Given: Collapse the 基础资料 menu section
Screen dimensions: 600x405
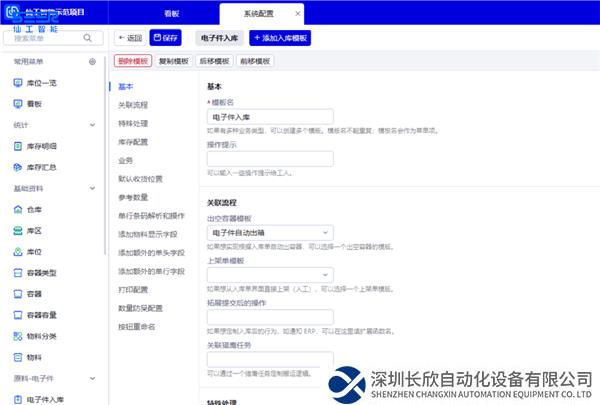Looking at the screenshot, I should [93, 188].
